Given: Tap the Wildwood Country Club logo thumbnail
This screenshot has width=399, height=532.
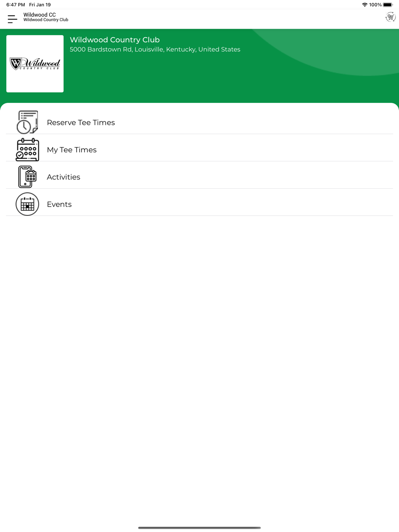Looking at the screenshot, I should coord(35,64).
